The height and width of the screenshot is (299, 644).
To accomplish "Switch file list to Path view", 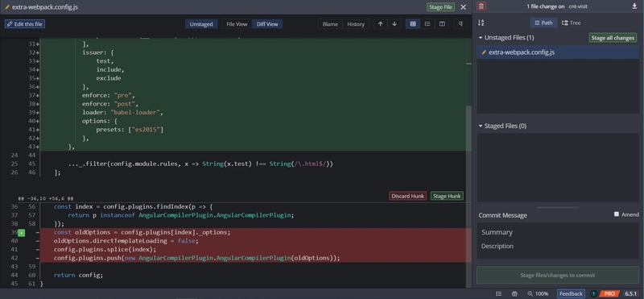I will coord(543,23).
